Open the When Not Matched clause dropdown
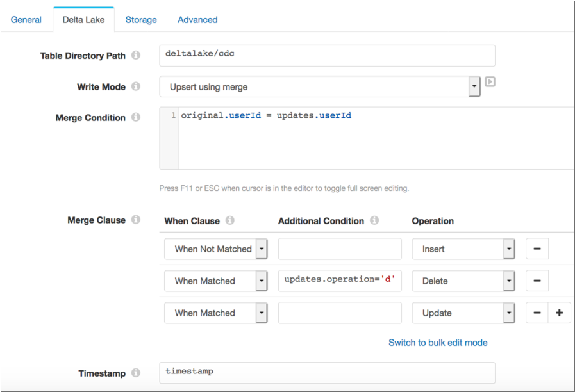 216,249
